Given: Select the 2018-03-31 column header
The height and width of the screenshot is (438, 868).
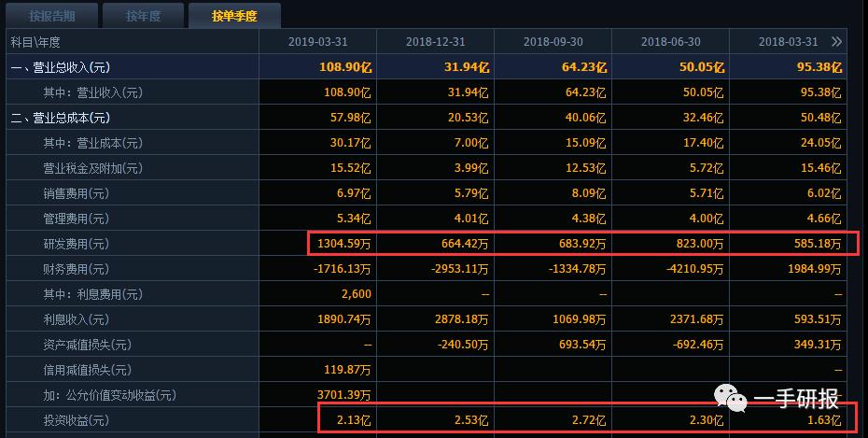Looking at the screenshot, I should click(x=789, y=42).
